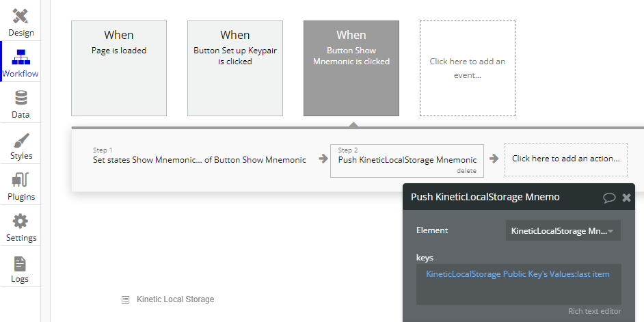Delete Step 2 action

click(466, 171)
